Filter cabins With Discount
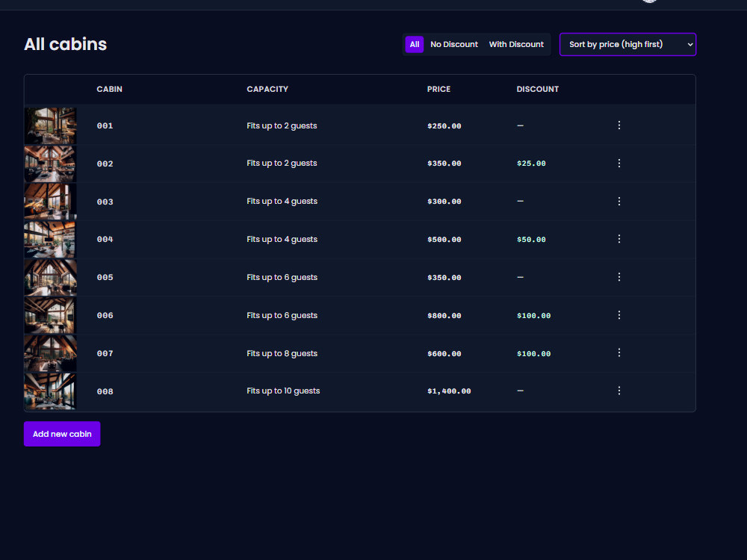 (x=516, y=44)
